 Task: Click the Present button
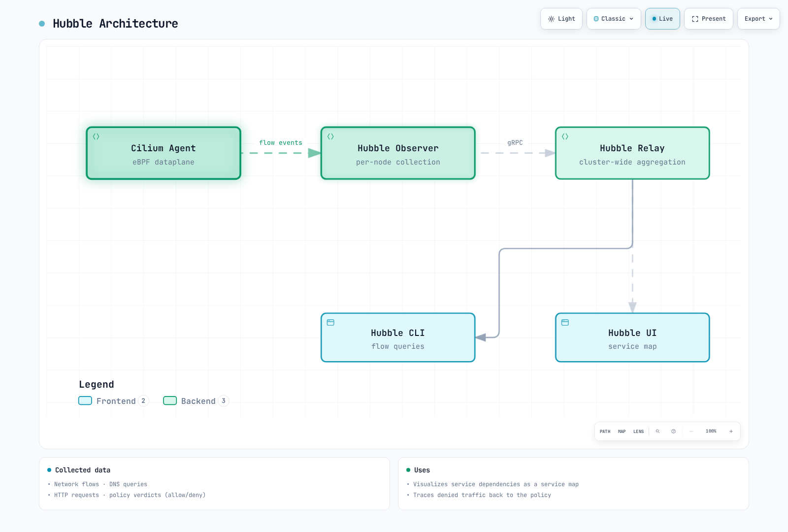pyautogui.click(x=709, y=19)
